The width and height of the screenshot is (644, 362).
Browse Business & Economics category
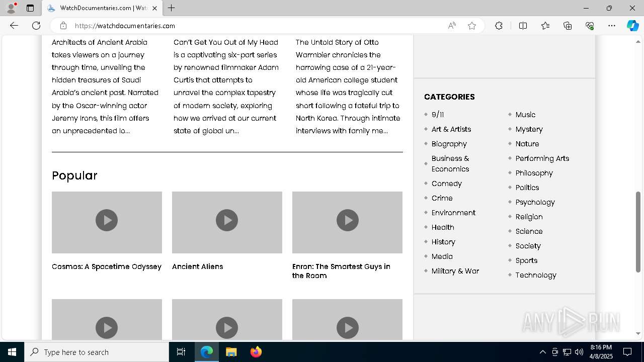click(450, 164)
